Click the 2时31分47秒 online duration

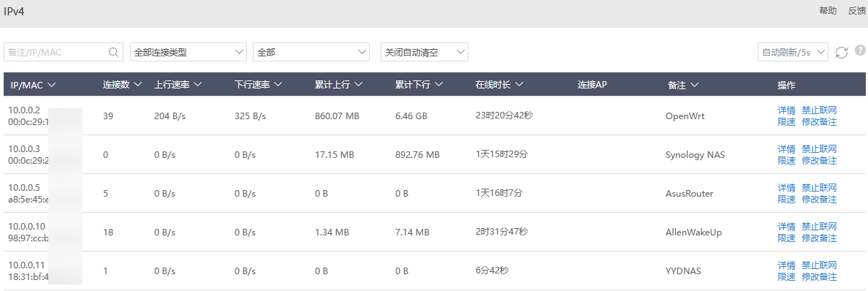(x=502, y=232)
